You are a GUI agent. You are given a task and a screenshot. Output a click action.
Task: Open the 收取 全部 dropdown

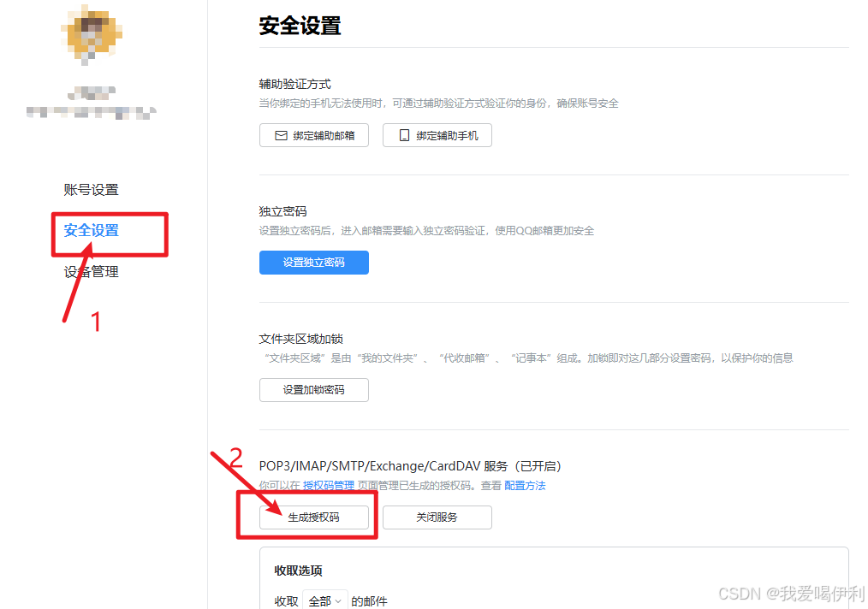pyautogui.click(x=325, y=600)
